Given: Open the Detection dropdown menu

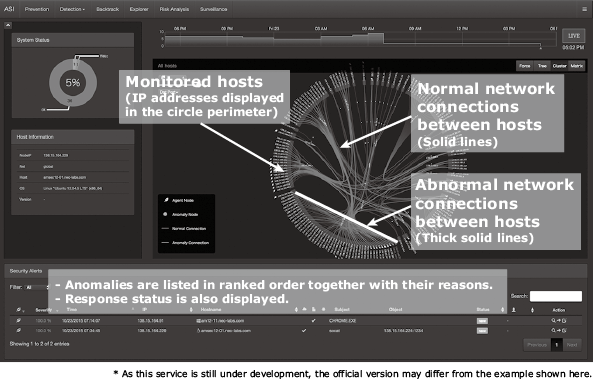Looking at the screenshot, I should click(x=72, y=9).
